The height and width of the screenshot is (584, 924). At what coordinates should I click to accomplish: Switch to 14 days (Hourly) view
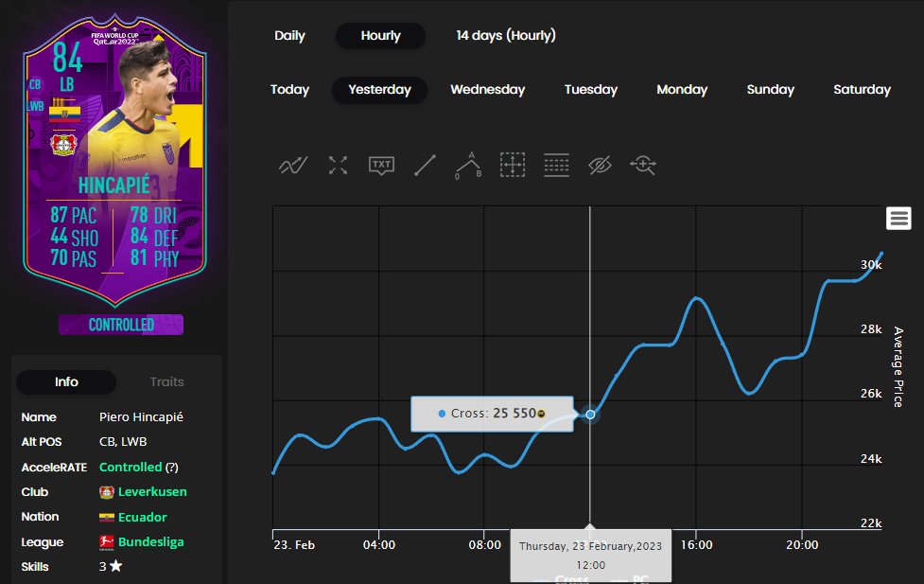pyautogui.click(x=506, y=35)
